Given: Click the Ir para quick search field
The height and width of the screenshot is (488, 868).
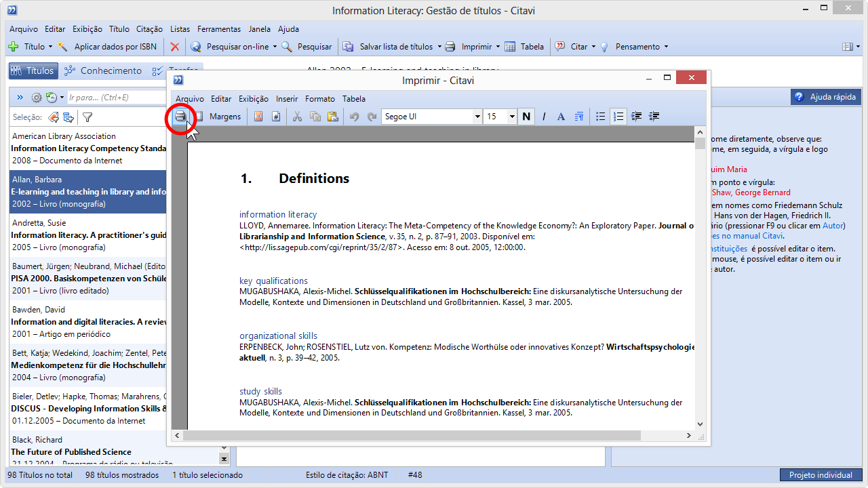Looking at the screenshot, I should [115, 98].
